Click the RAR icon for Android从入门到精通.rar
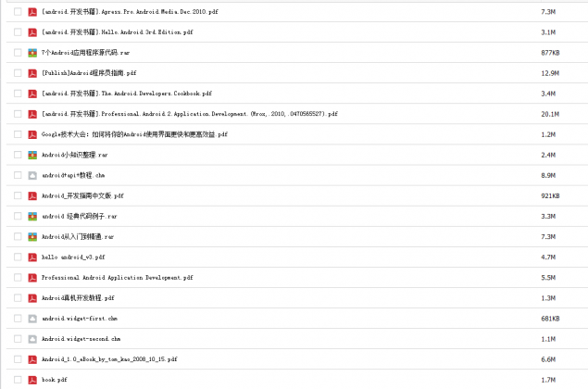 click(32, 237)
